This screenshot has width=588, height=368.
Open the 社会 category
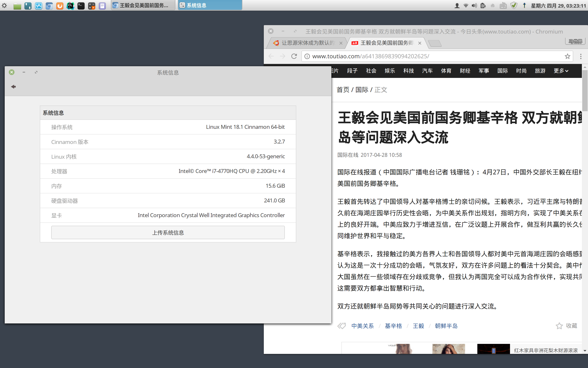(371, 71)
